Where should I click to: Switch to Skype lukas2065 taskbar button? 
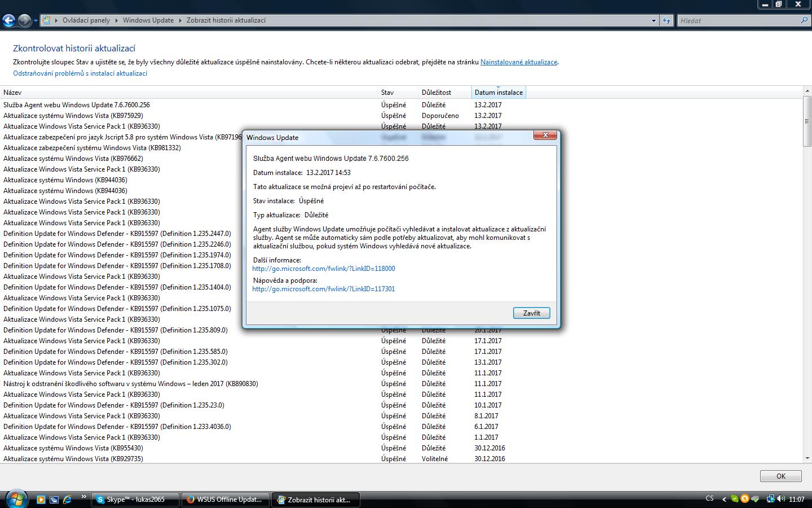pyautogui.click(x=135, y=500)
